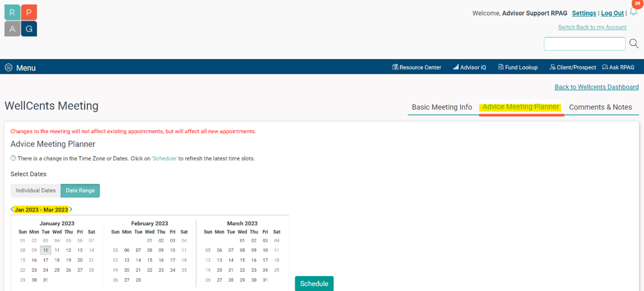Click the 'March 2023' month heading

click(x=242, y=224)
